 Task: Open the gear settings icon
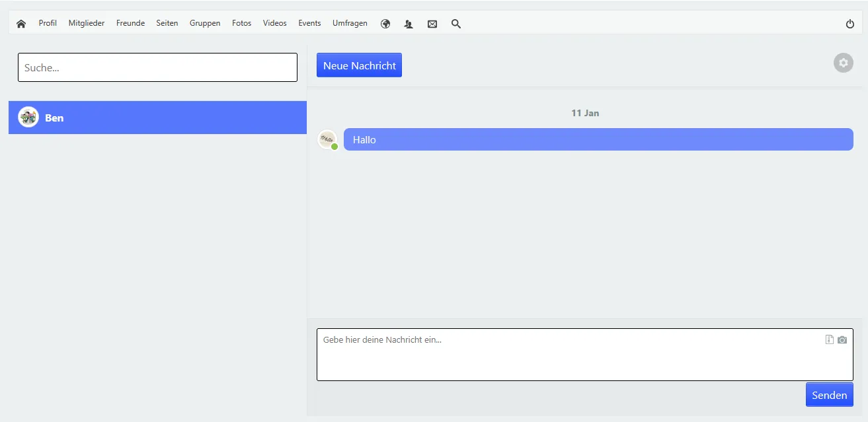click(843, 63)
